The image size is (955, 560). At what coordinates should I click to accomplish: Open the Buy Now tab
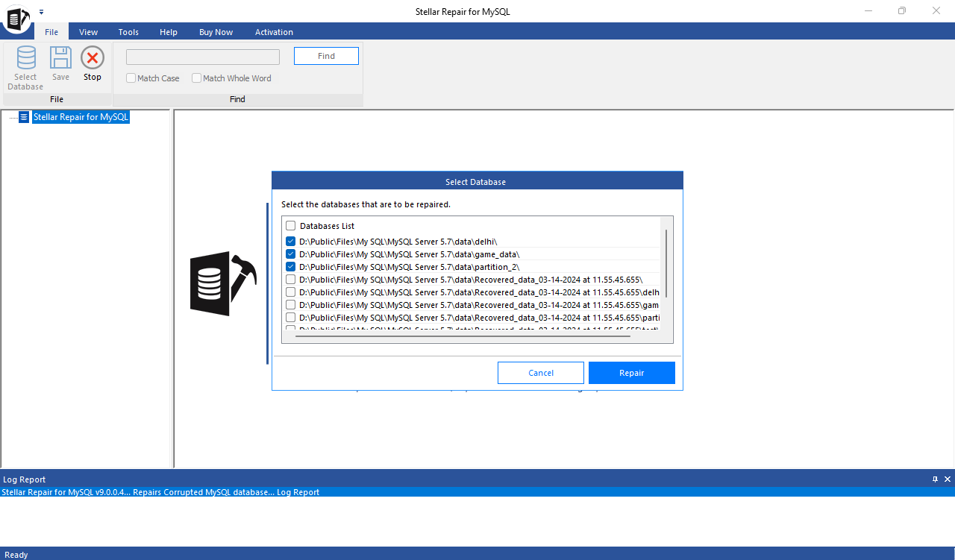point(216,32)
